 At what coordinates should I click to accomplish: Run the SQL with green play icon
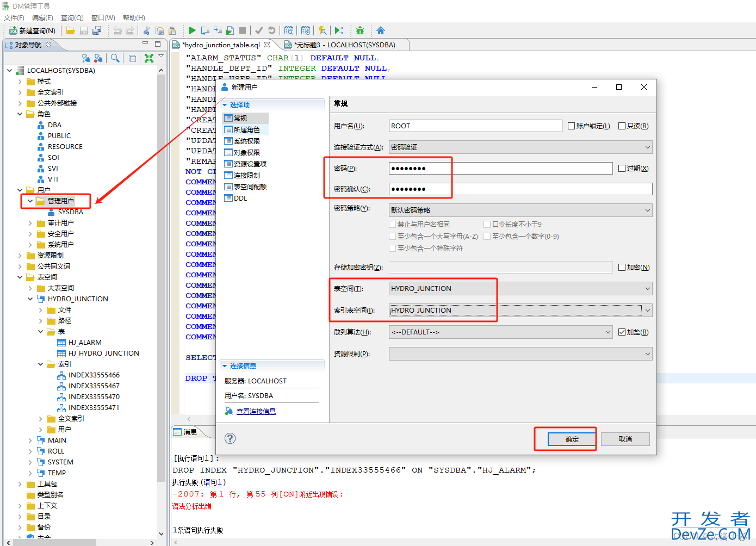point(192,30)
